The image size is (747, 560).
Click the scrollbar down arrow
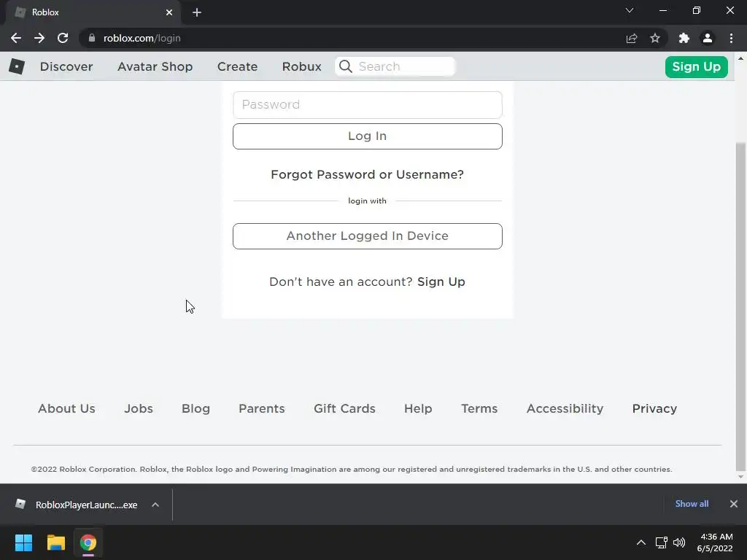[740, 477]
